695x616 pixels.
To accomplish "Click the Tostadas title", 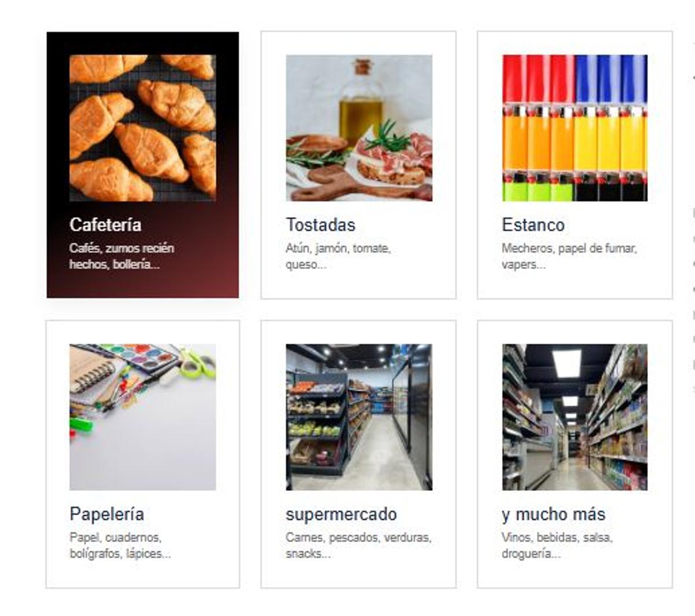I will [321, 225].
